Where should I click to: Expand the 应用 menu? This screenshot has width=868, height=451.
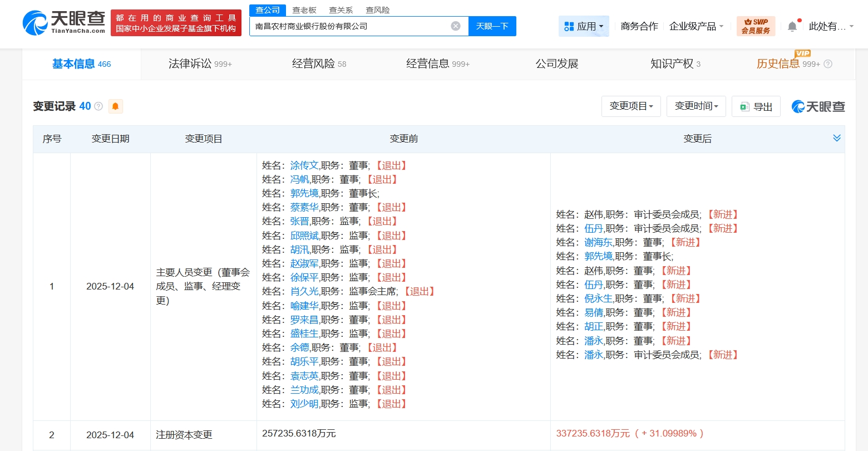[x=584, y=26]
